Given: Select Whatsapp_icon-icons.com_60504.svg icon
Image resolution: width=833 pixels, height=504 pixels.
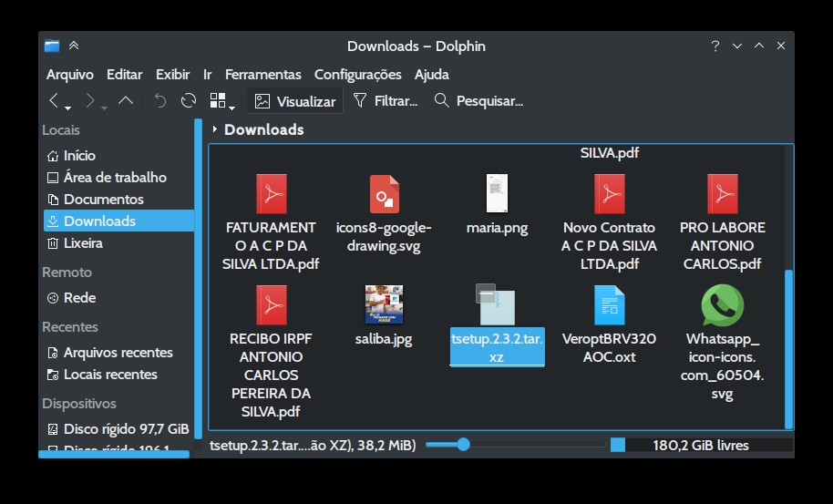Looking at the screenshot, I should (723, 304).
